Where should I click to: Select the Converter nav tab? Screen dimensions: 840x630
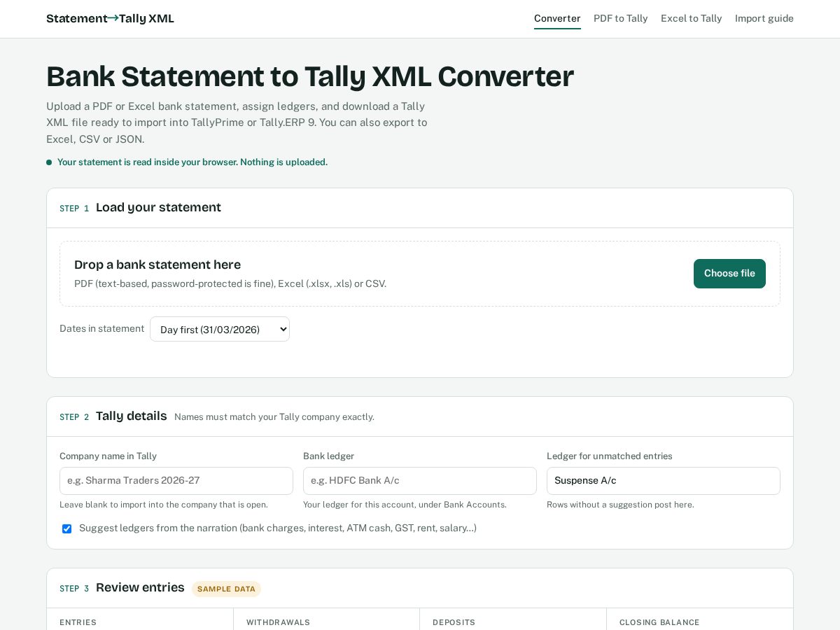tap(557, 18)
